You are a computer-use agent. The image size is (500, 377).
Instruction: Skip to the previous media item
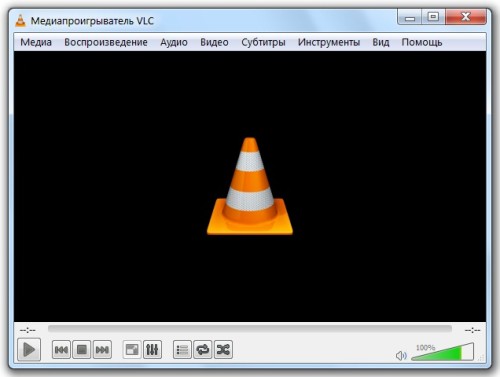tap(61, 350)
